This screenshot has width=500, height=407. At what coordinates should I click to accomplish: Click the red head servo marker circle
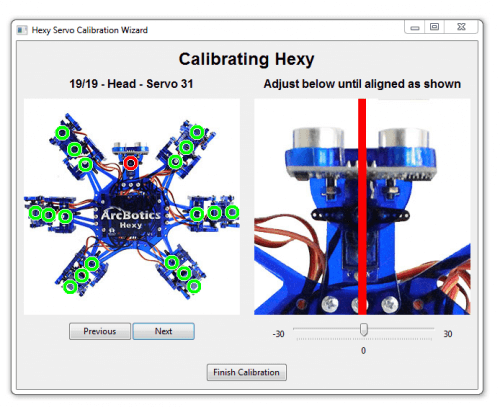click(x=131, y=163)
